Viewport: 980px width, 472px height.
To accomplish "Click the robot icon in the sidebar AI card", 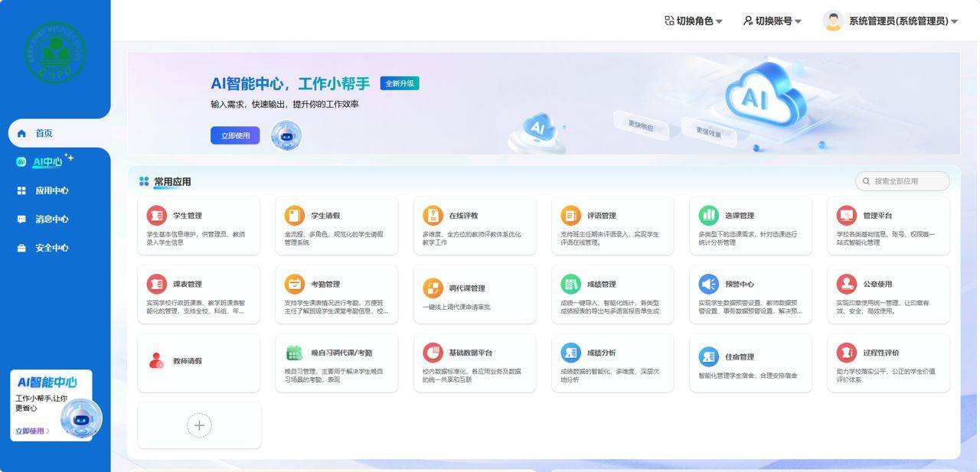I will pyautogui.click(x=80, y=418).
